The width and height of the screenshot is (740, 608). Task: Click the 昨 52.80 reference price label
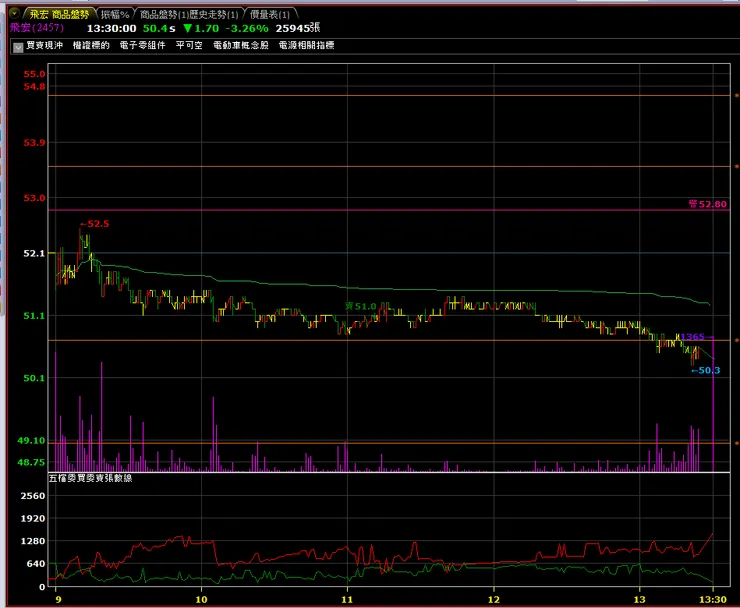coord(707,204)
